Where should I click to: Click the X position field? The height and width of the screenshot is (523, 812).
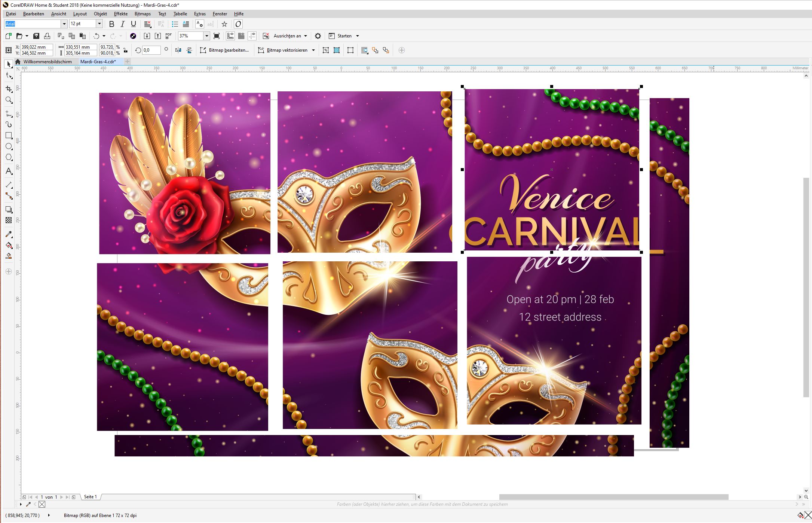pyautogui.click(x=37, y=47)
